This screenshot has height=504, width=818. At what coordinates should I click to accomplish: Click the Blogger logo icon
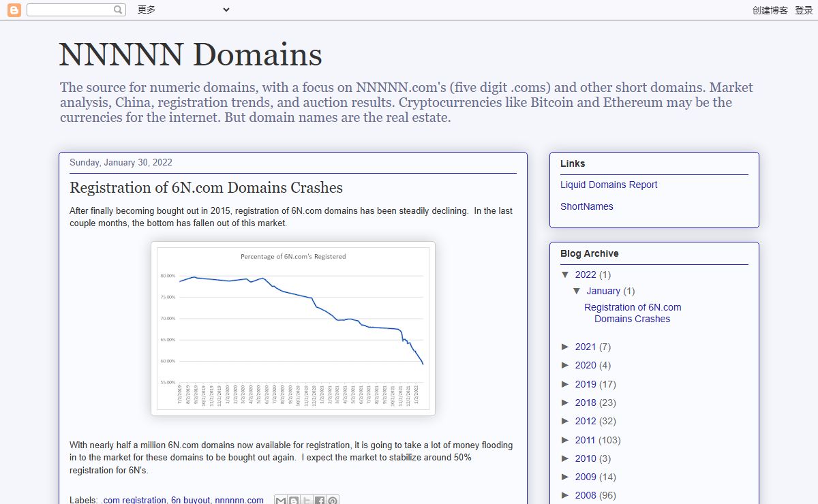[14, 10]
